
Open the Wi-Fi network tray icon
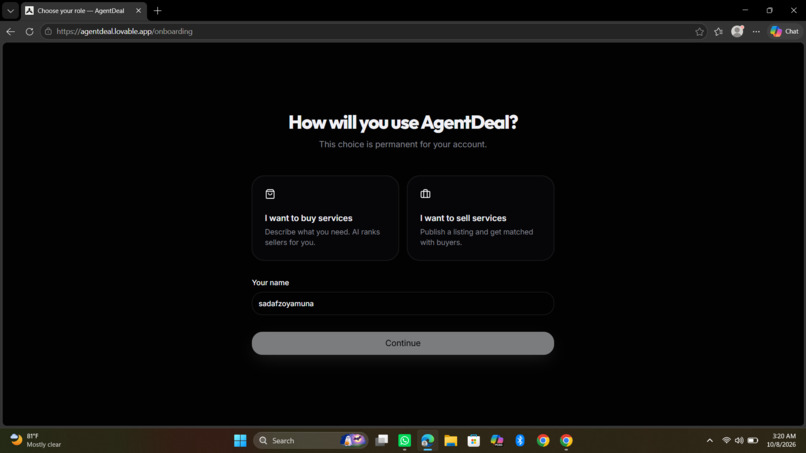[x=726, y=441]
